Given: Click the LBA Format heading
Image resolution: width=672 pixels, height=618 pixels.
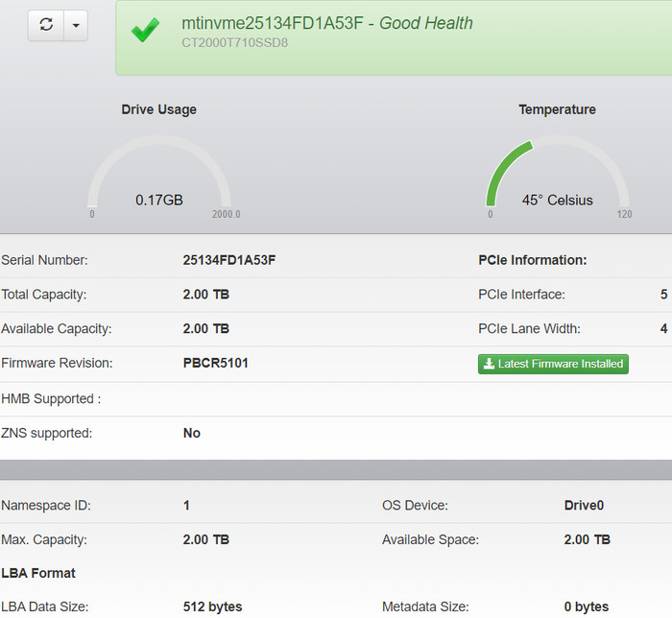Looking at the screenshot, I should click(x=38, y=573).
